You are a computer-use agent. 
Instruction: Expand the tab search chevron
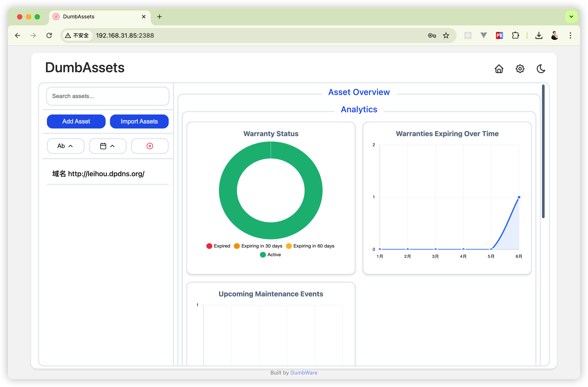pos(571,17)
